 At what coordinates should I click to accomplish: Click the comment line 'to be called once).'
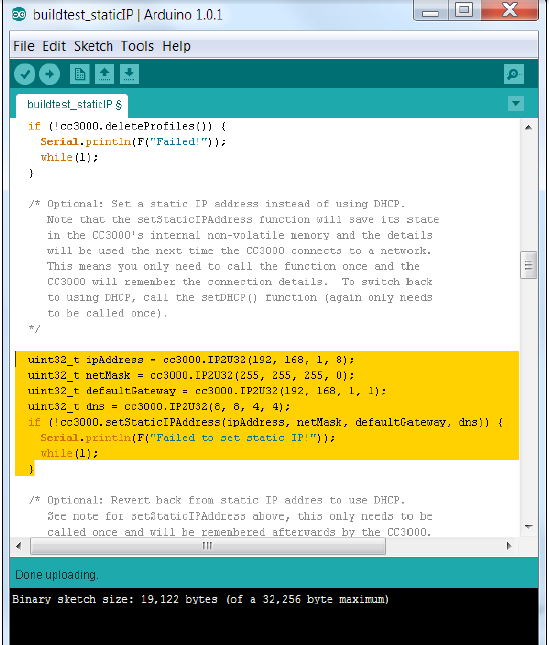click(x=107, y=313)
